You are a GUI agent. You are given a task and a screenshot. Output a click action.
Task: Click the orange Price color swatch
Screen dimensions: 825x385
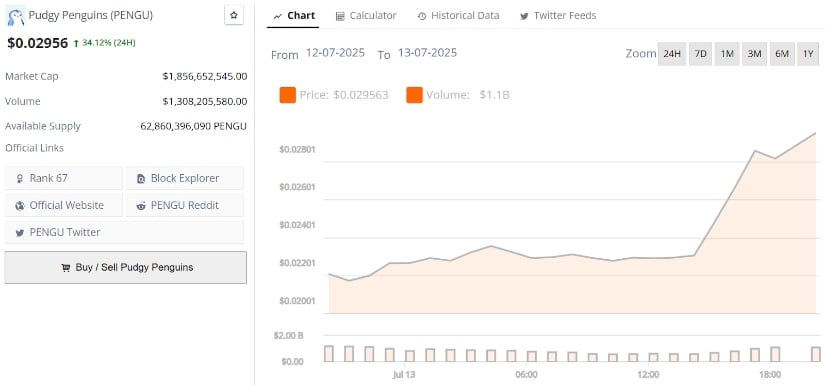288,95
